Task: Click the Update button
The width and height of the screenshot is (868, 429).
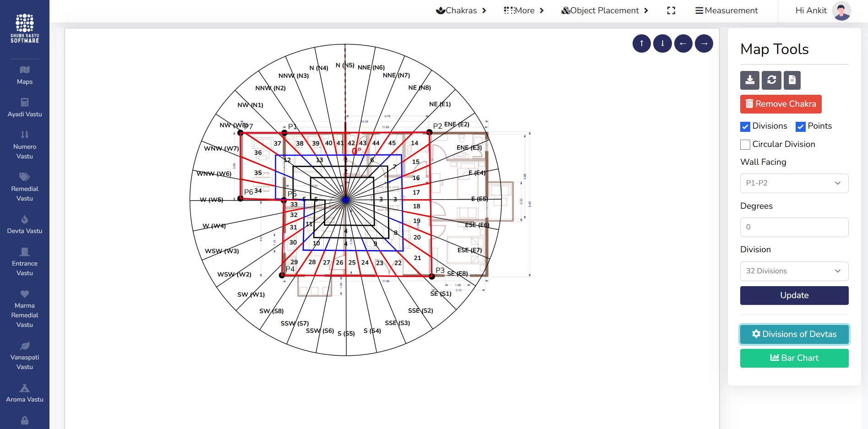Action: 794,295
